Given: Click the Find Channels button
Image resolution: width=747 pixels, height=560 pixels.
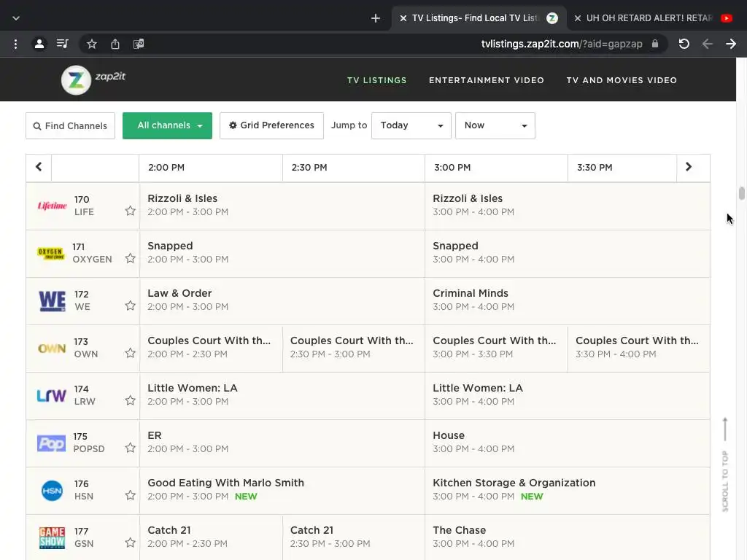Looking at the screenshot, I should coord(71,125).
